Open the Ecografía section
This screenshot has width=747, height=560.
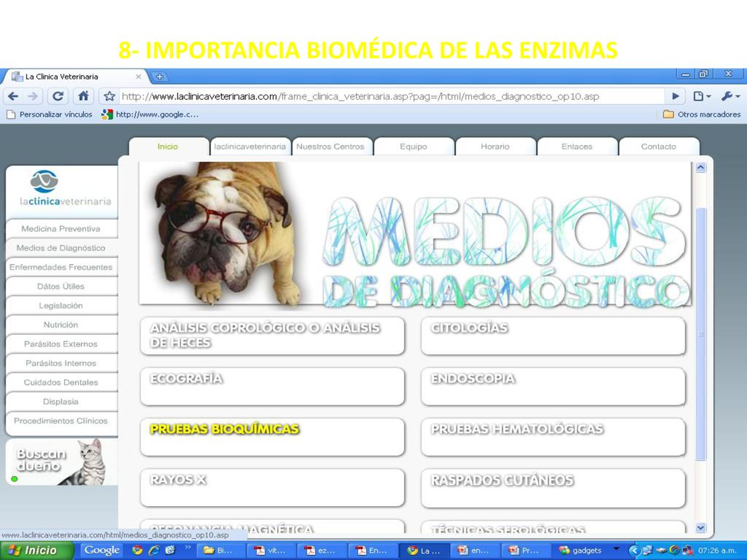[273, 386]
